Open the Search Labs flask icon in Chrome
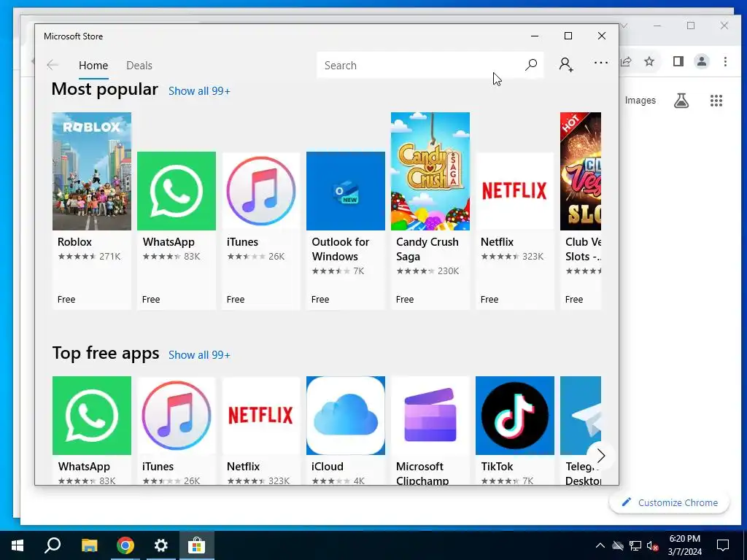747x560 pixels. click(681, 101)
